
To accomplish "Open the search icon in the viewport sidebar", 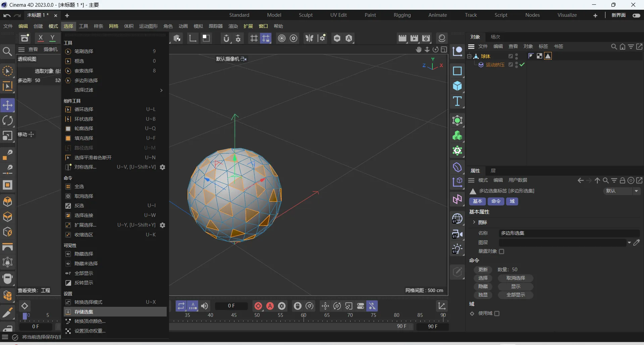I will 7,51.
